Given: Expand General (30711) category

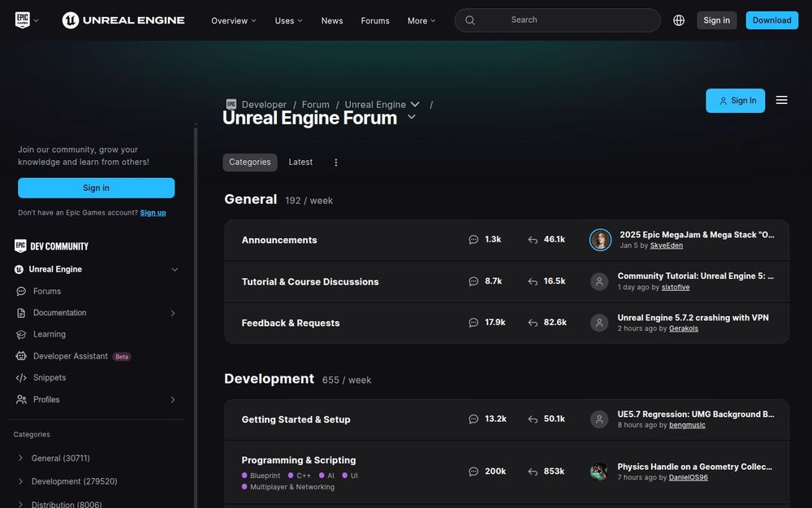Looking at the screenshot, I should [20, 458].
